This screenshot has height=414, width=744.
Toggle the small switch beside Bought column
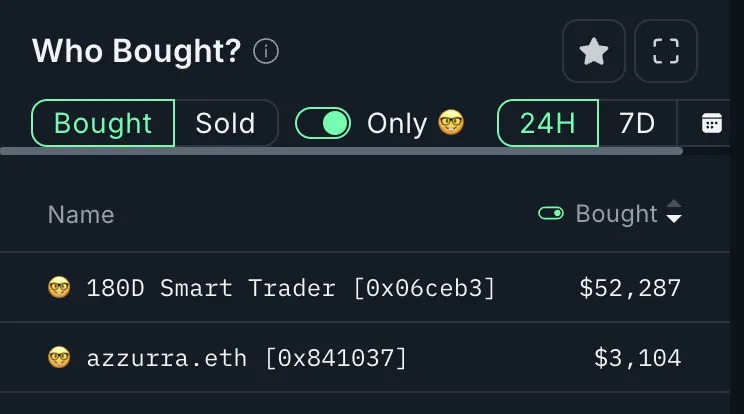pos(551,213)
